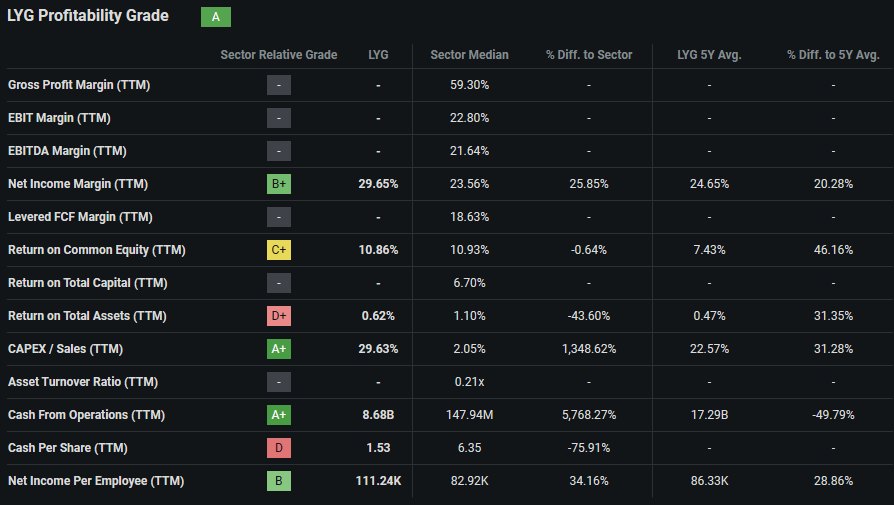894x505 pixels.
Task: Click the Sector Relative Grade column header
Action: [279, 55]
